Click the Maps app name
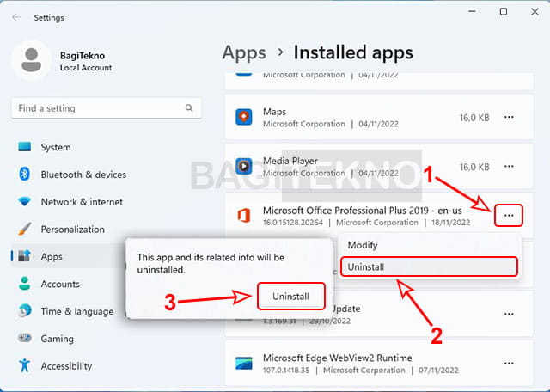 click(275, 112)
